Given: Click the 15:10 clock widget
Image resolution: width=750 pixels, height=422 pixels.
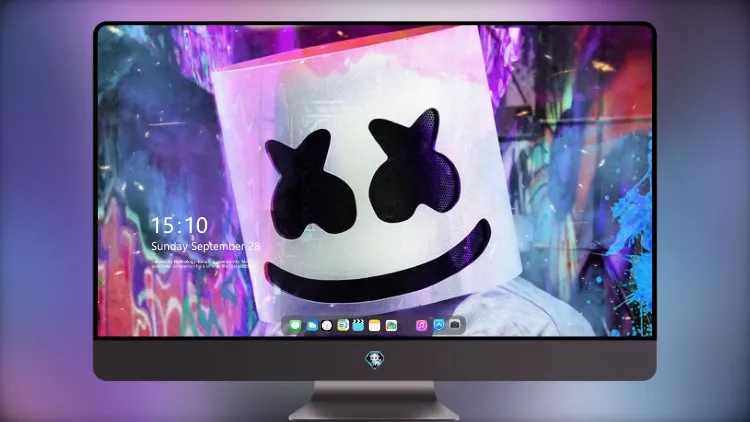Looking at the screenshot, I should pos(179,225).
